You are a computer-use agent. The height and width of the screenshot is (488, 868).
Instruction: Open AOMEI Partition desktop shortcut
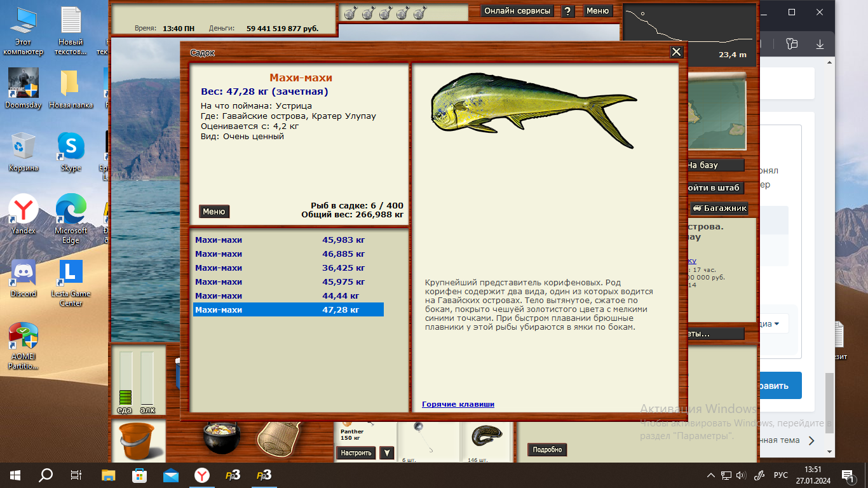point(23,346)
